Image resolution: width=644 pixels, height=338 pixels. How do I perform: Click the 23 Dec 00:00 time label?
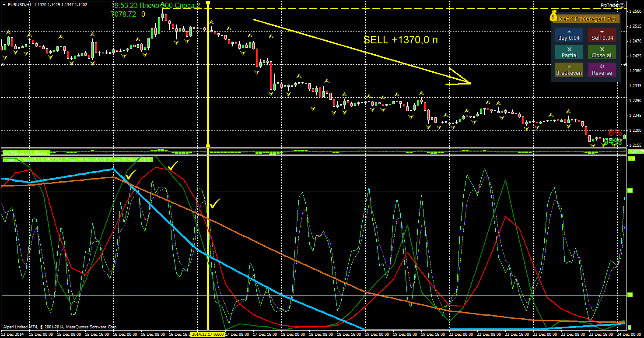tap(545, 334)
